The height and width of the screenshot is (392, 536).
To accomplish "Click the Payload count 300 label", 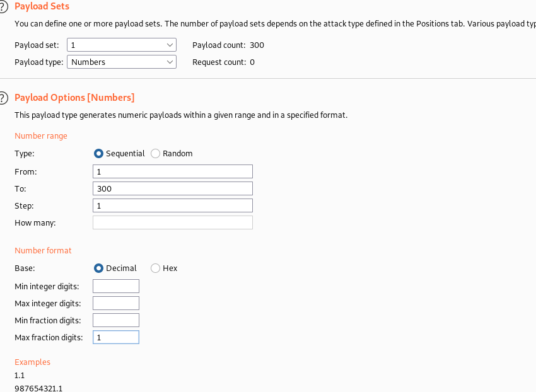I will coord(228,45).
